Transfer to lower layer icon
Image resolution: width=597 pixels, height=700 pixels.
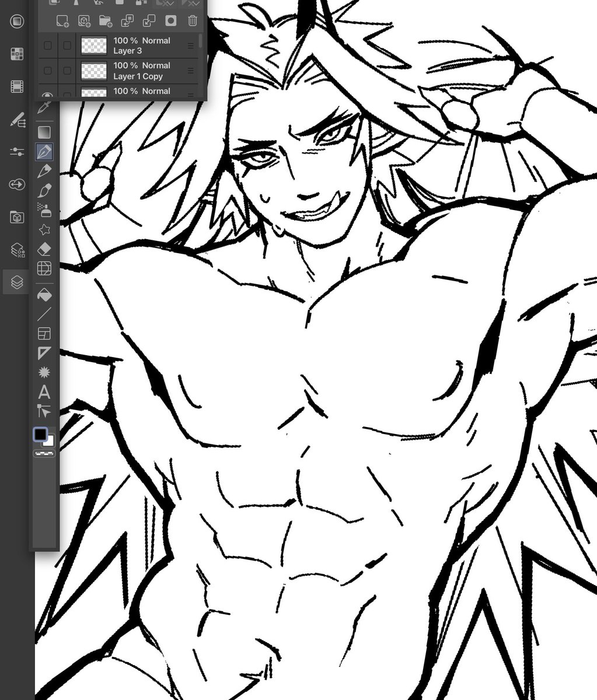coord(127,21)
